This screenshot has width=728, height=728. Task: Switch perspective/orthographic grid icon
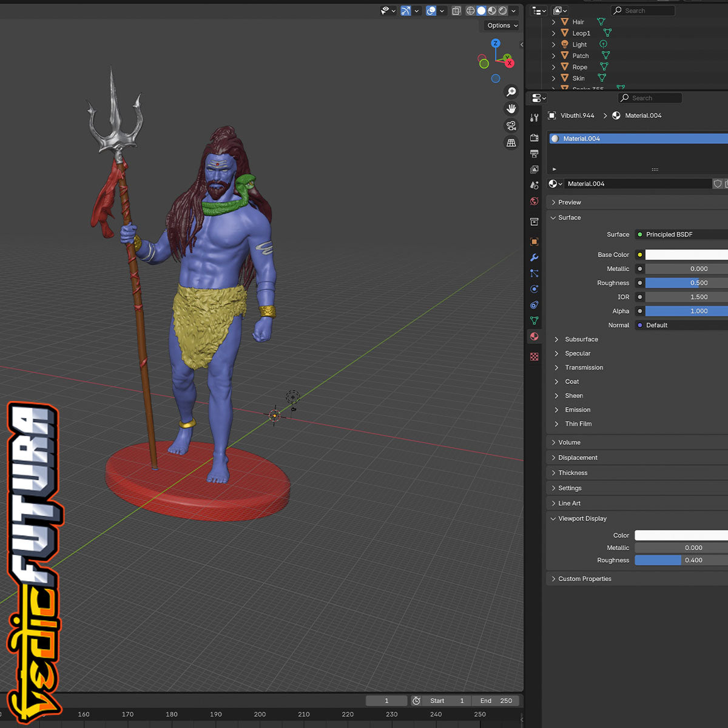pyautogui.click(x=511, y=143)
